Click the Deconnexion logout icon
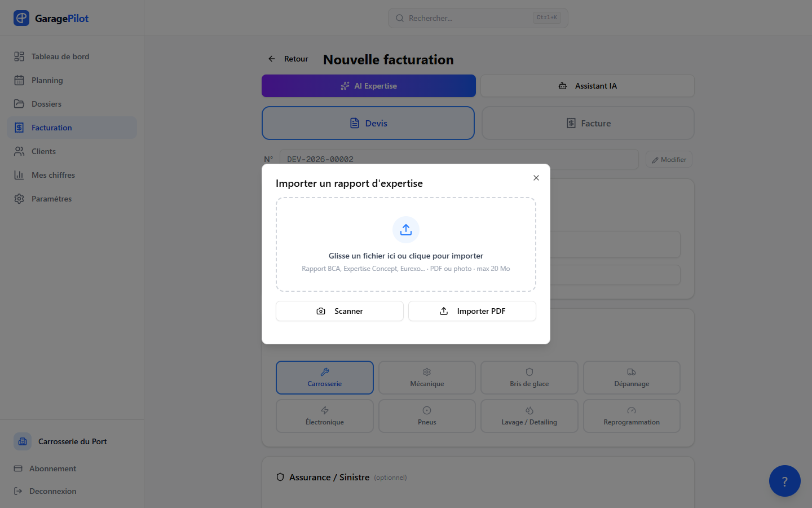The width and height of the screenshot is (812, 508). (x=18, y=491)
